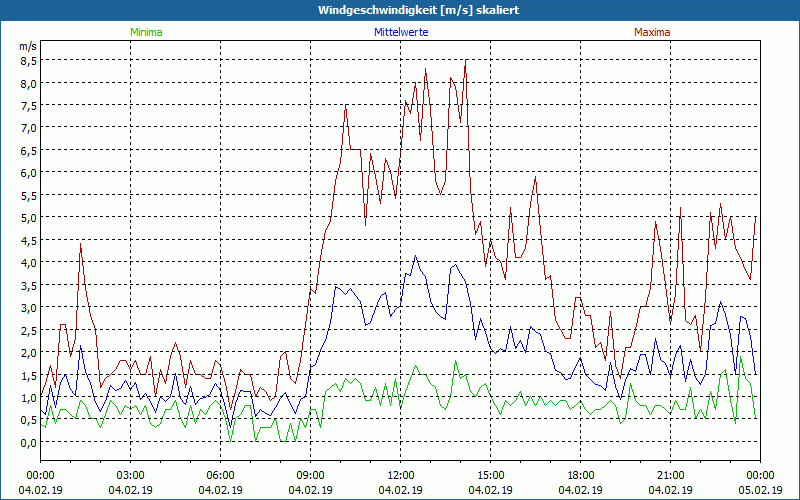Click the 18:00 time axis label

click(581, 476)
